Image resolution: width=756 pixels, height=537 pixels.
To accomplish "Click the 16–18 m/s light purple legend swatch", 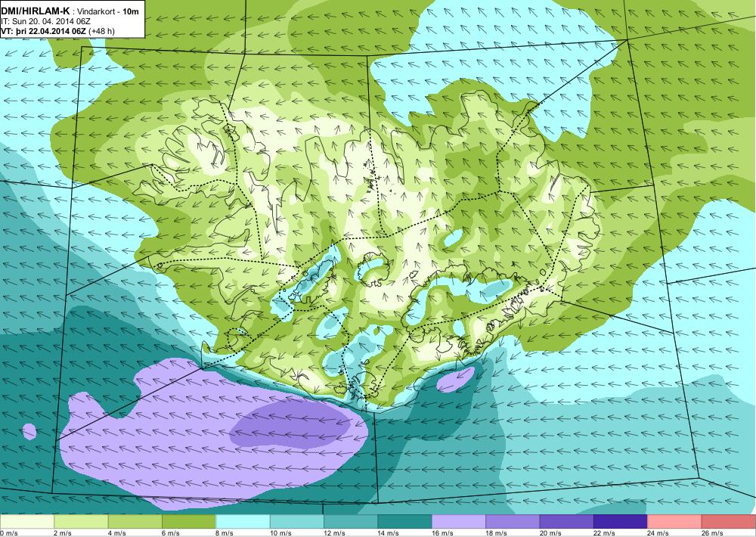I will point(459,522).
